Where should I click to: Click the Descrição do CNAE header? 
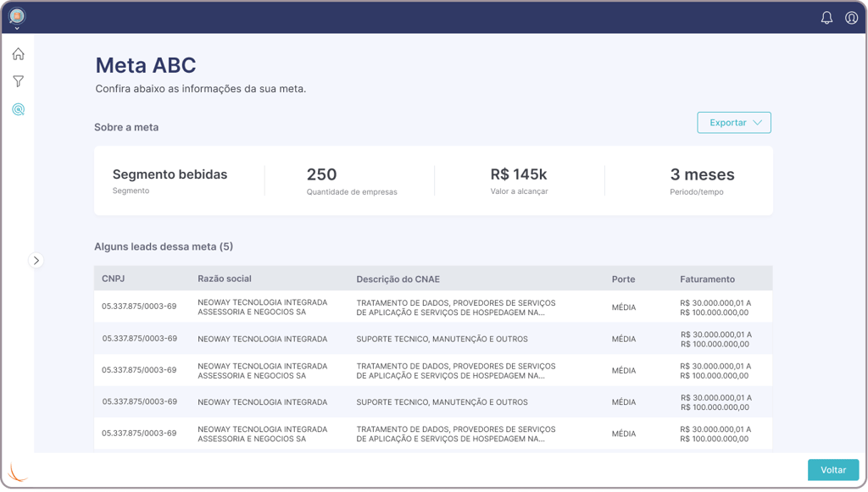pos(398,279)
